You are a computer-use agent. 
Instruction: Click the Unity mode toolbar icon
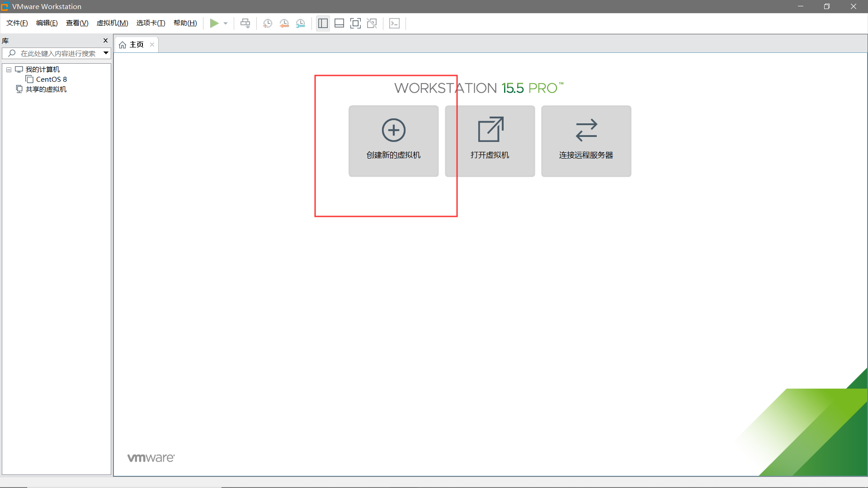(372, 23)
